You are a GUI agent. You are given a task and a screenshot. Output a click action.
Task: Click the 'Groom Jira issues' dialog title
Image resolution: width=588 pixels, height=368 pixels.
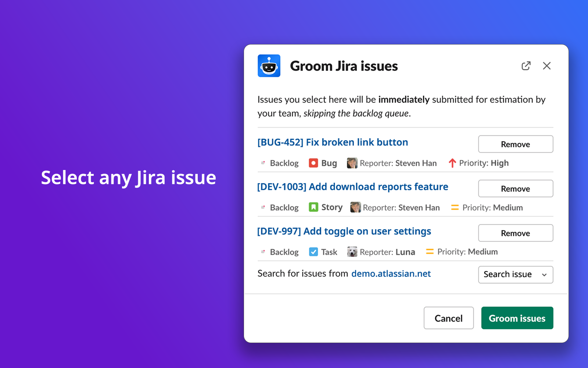point(344,66)
